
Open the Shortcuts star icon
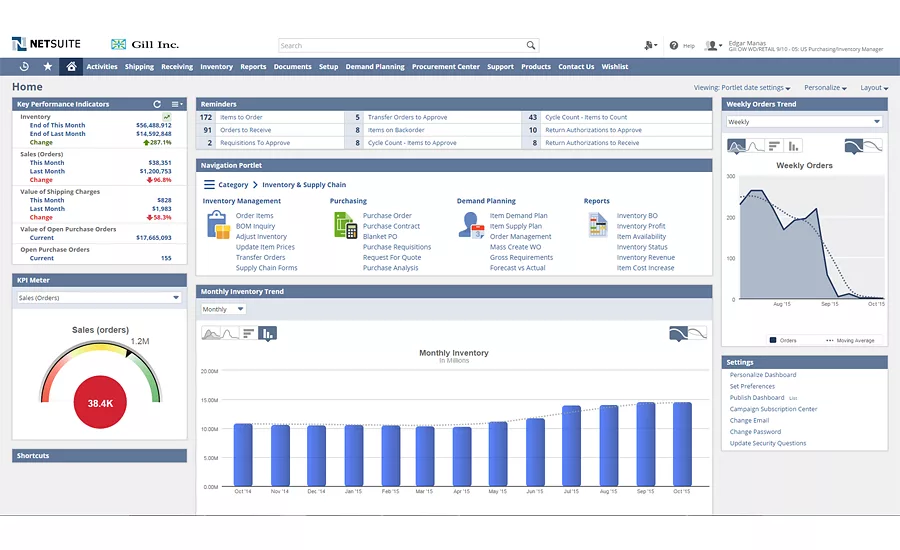coord(48,67)
